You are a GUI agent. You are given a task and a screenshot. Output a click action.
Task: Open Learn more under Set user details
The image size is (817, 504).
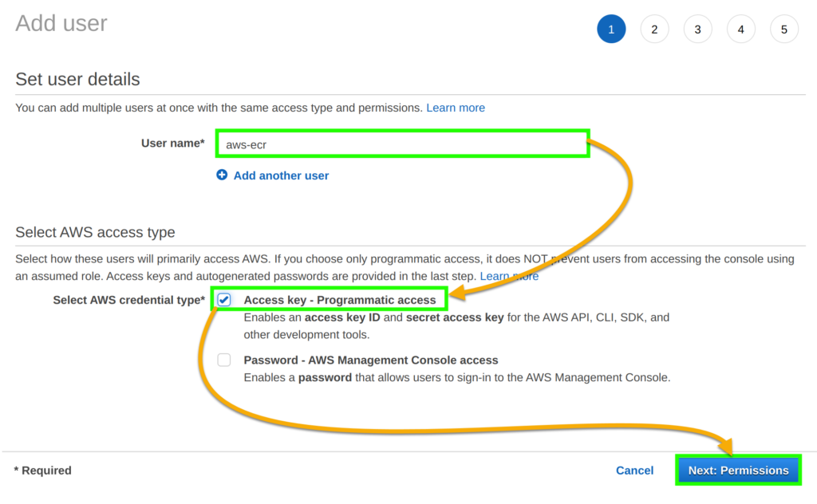click(x=456, y=107)
